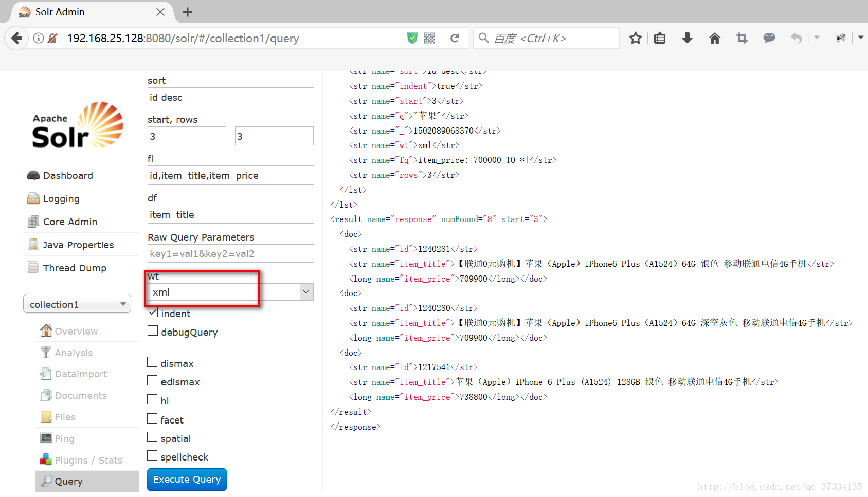The height and width of the screenshot is (497, 868).
Task: Enable the debugQuery checkbox
Action: [153, 330]
